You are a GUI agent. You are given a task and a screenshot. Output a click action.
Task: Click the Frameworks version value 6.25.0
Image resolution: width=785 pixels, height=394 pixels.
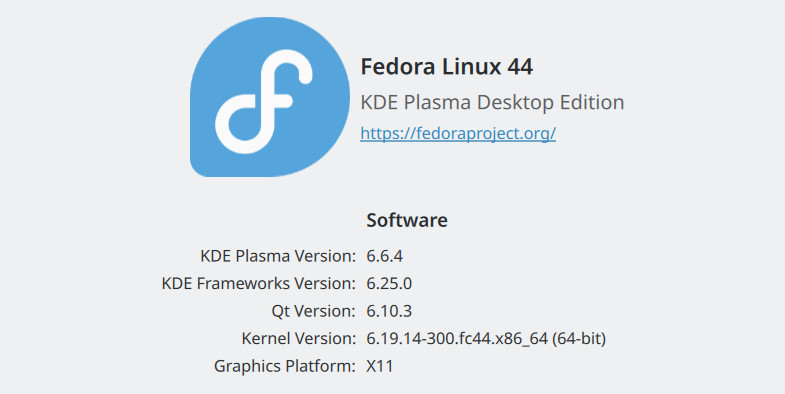pos(389,284)
